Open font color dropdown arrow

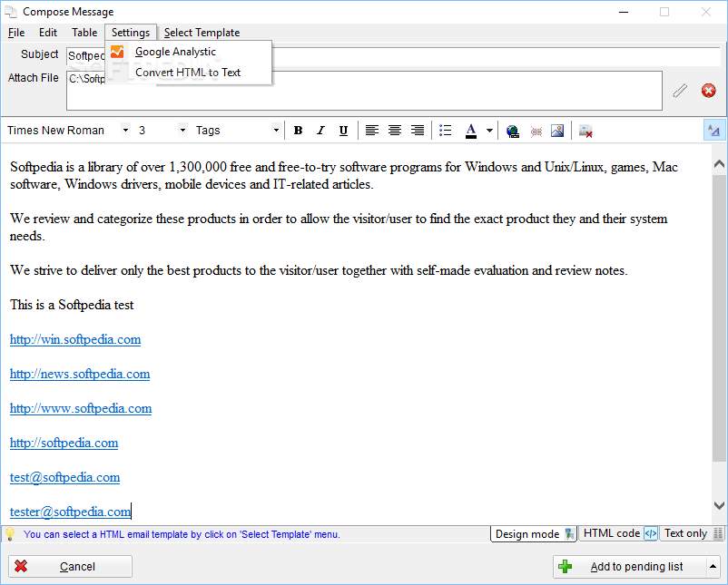click(x=489, y=131)
